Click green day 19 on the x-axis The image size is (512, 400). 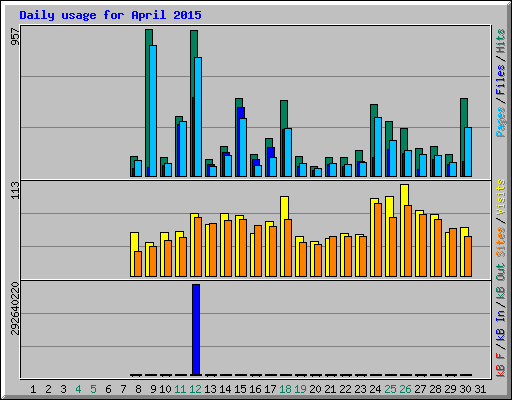click(300, 389)
